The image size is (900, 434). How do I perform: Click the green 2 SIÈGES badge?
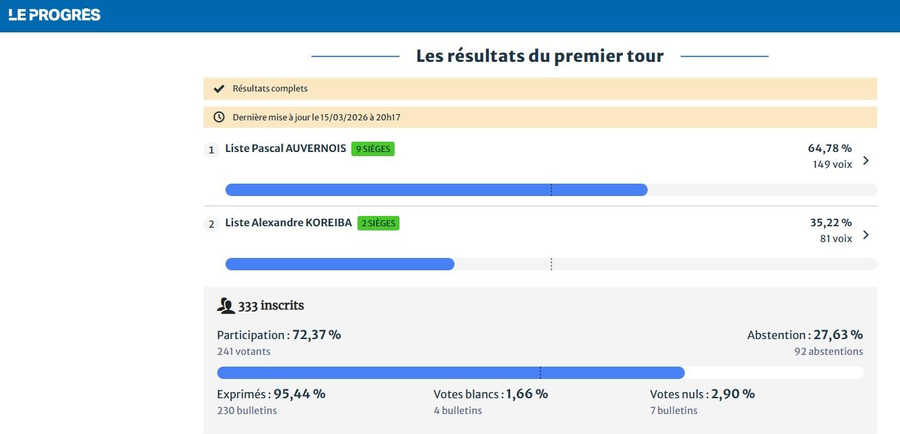click(x=379, y=223)
